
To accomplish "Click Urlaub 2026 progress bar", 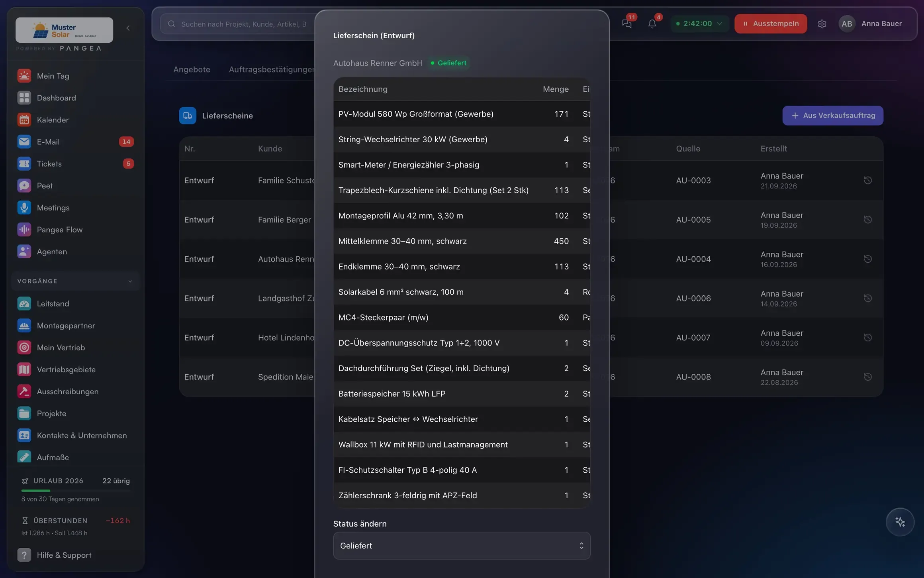I will tap(76, 490).
